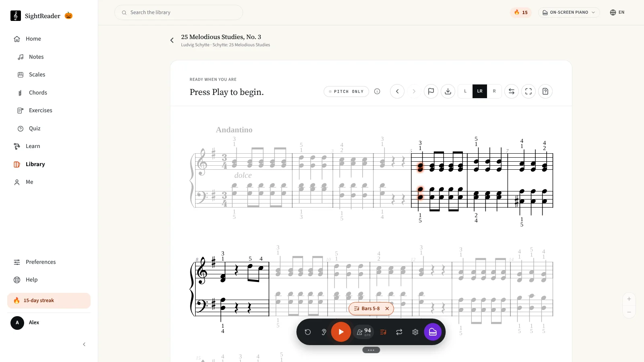Screen dimensions: 644x362
Task: Select right hand only (R)
Action: coord(494,91)
